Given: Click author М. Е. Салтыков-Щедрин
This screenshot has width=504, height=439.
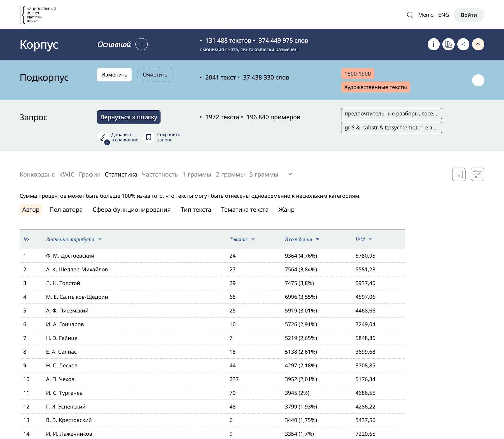Looking at the screenshot, I should [x=77, y=297].
